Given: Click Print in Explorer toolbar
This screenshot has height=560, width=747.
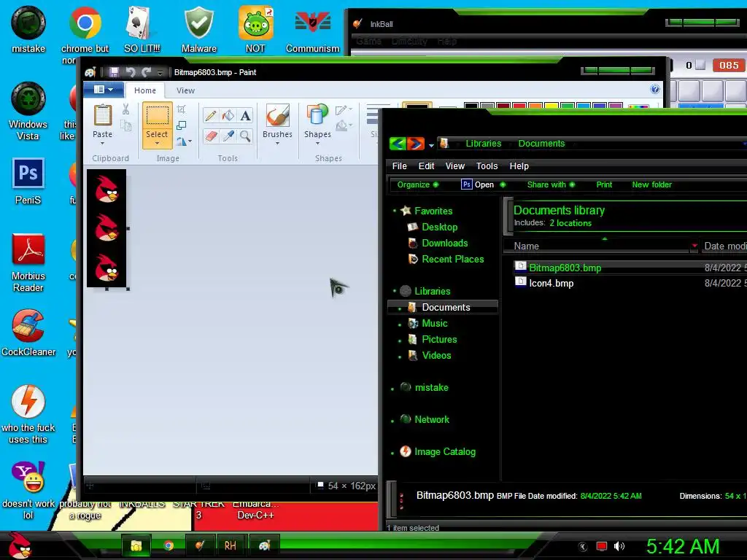Looking at the screenshot, I should (x=604, y=184).
